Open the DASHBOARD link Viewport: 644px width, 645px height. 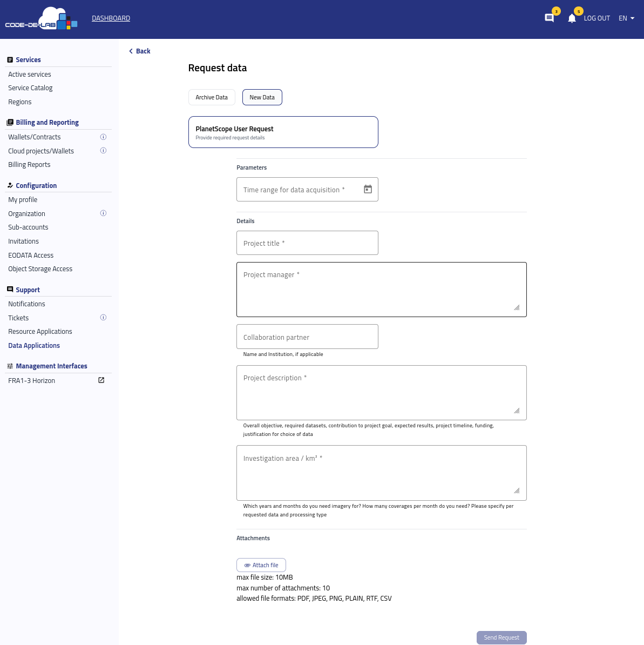(x=111, y=18)
